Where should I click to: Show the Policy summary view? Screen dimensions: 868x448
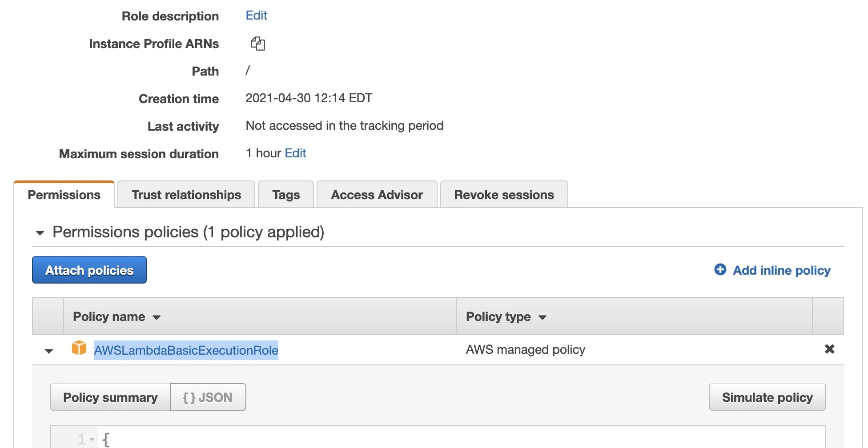point(110,397)
